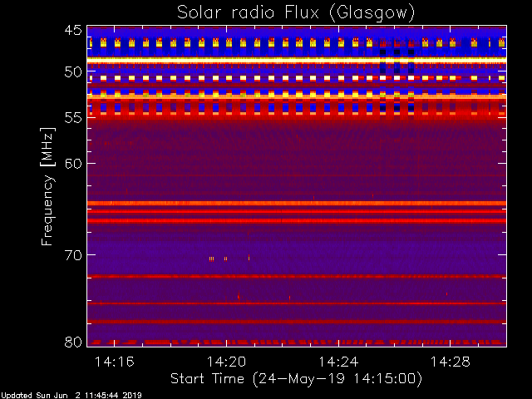Click the bright white band near 49 MHz
Viewport: 532px width, 399px height.
tap(295, 61)
